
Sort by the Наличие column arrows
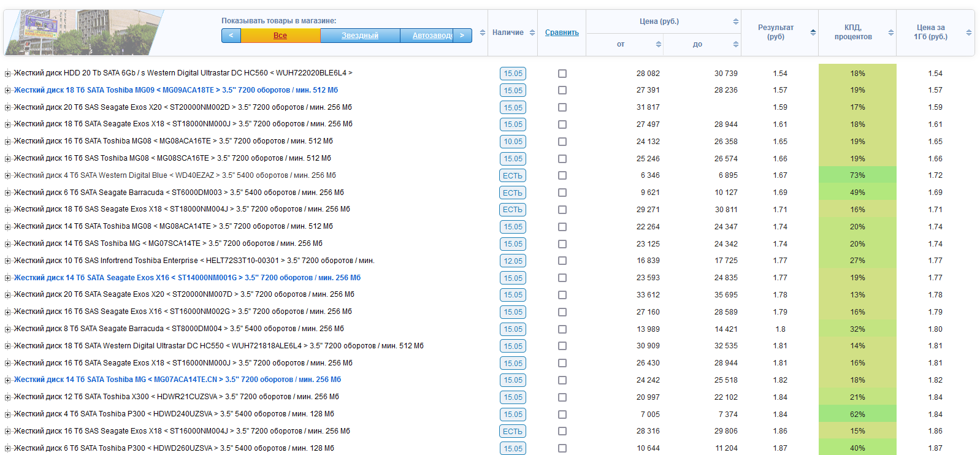pyautogui.click(x=532, y=32)
